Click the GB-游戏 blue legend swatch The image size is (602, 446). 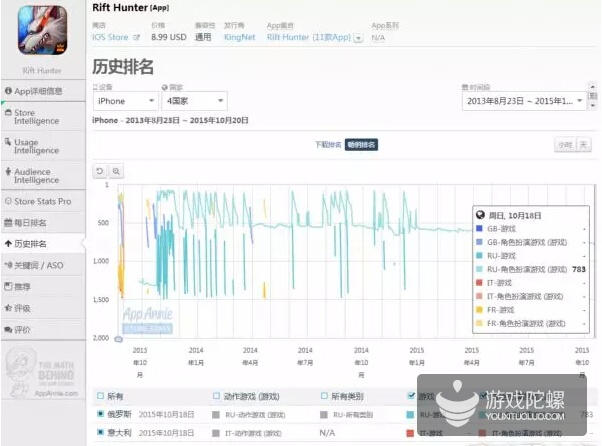(x=479, y=228)
